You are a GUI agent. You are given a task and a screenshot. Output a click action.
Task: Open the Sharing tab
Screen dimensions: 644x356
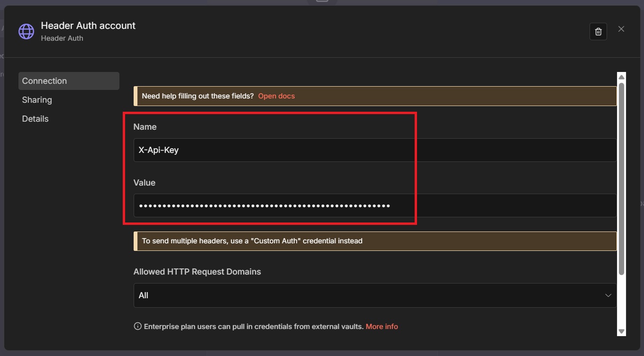[x=37, y=100]
